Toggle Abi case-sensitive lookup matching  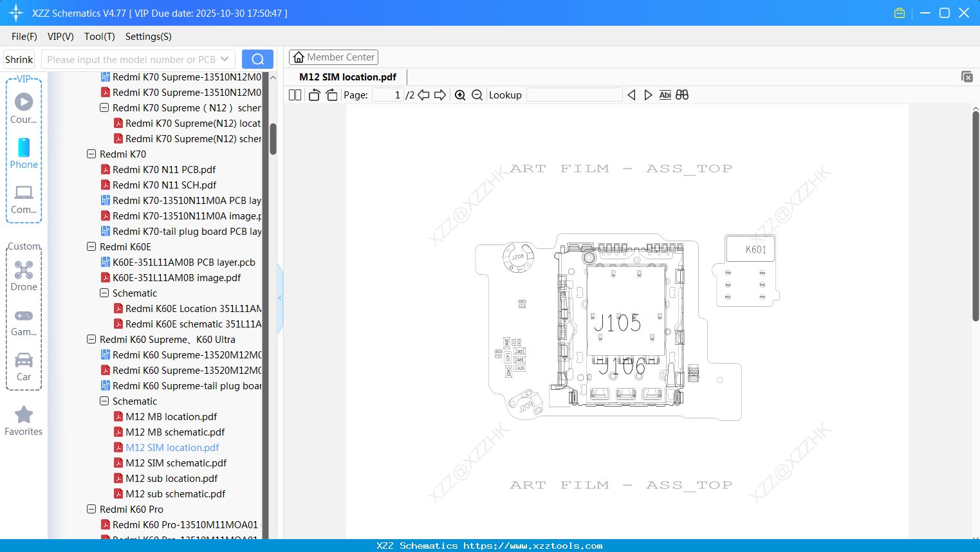(x=665, y=95)
